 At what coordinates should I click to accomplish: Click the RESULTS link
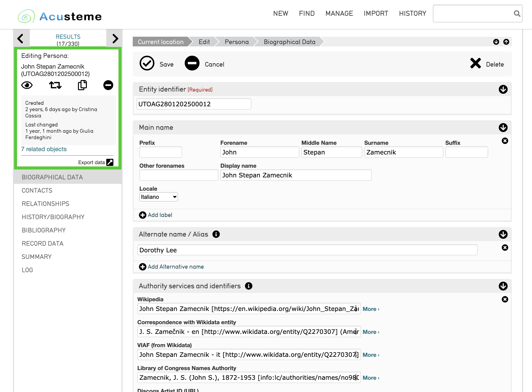pos(68,37)
